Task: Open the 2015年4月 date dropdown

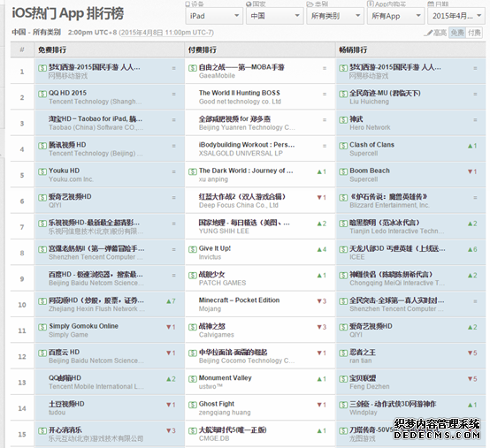Action: point(456,16)
